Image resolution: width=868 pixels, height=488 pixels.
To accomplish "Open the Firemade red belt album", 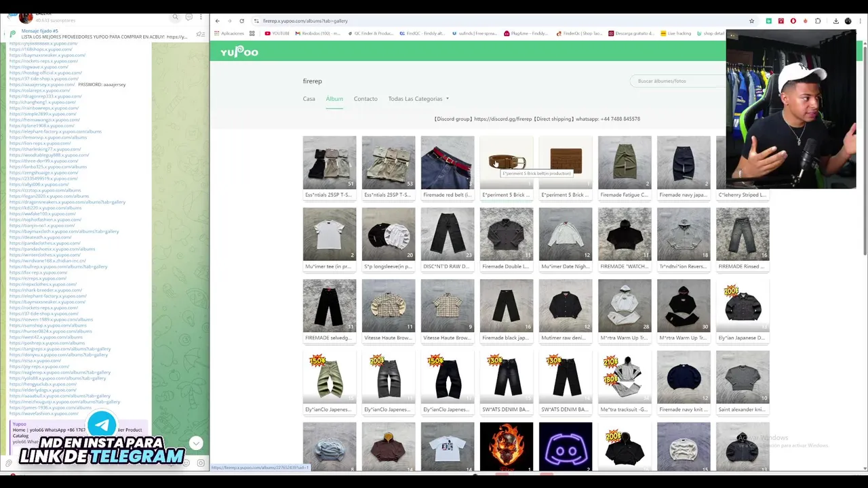I will pos(447,167).
